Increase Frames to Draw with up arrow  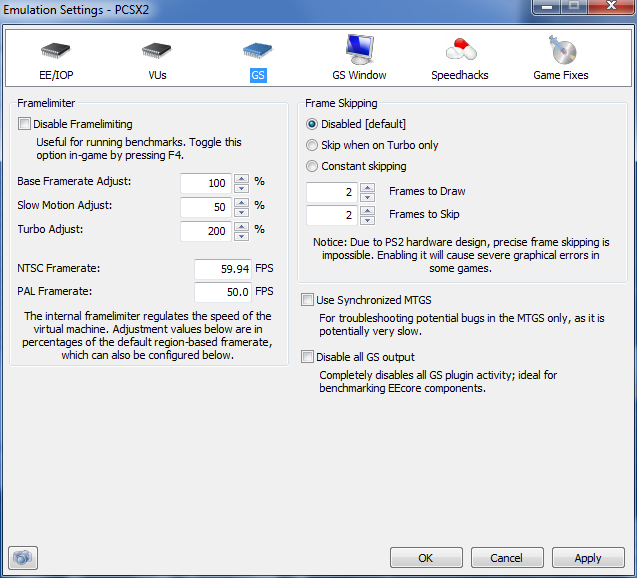367,187
